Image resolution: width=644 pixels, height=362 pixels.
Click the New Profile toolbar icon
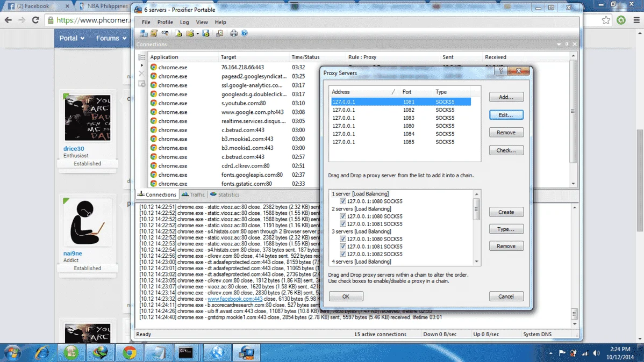point(178,33)
